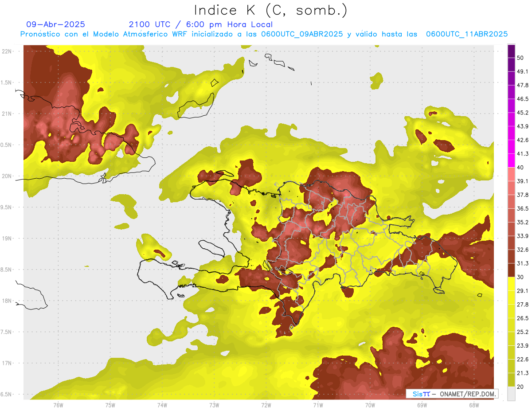This screenshot has height=411, width=532.
Task: Click the 72W longitude label
Action: pos(266,405)
